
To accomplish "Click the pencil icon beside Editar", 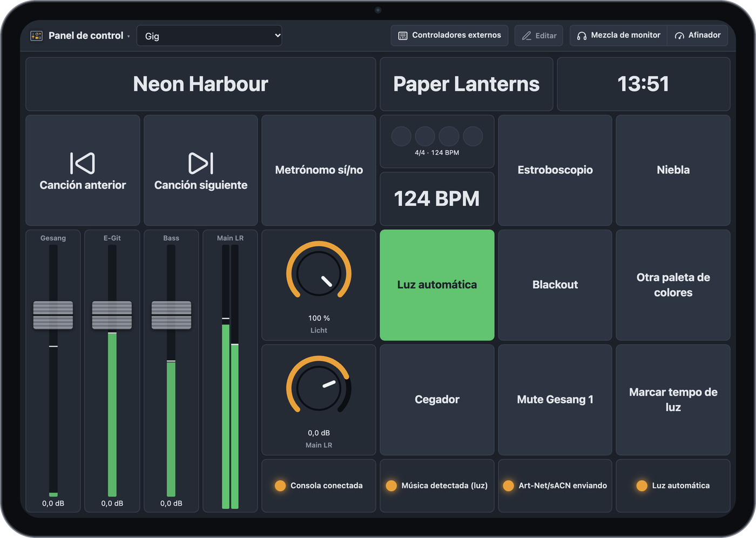I will tap(526, 36).
